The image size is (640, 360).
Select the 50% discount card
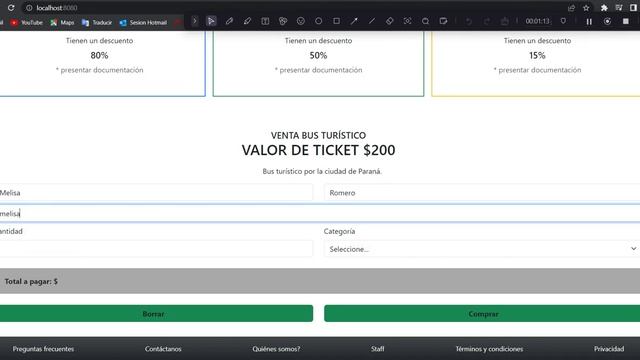point(318,64)
